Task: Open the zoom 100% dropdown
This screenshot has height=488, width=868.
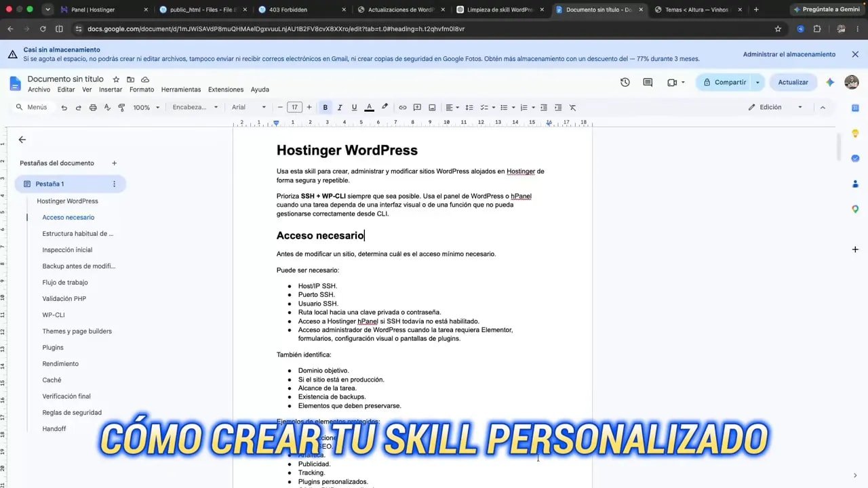Action: pyautogui.click(x=146, y=107)
